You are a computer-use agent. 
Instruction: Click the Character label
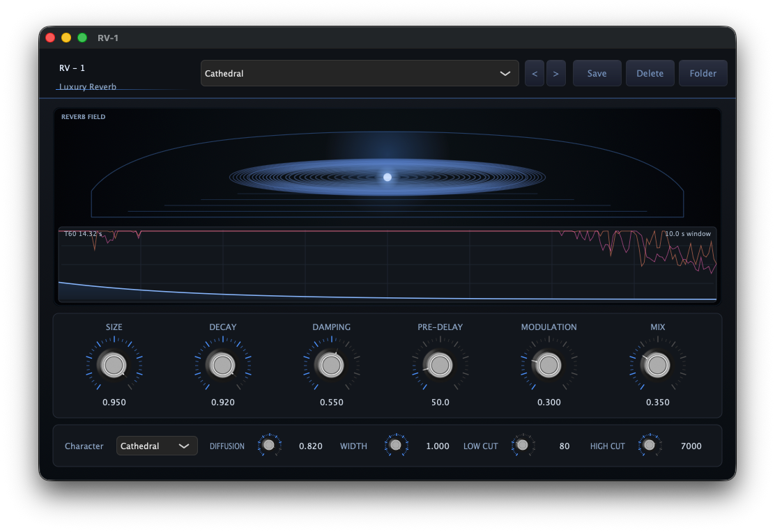click(x=84, y=446)
